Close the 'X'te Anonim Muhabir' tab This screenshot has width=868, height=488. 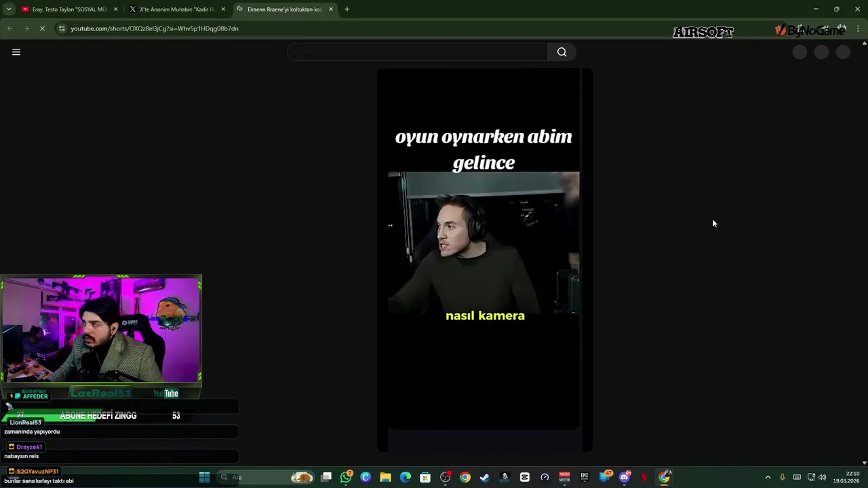[x=223, y=9]
